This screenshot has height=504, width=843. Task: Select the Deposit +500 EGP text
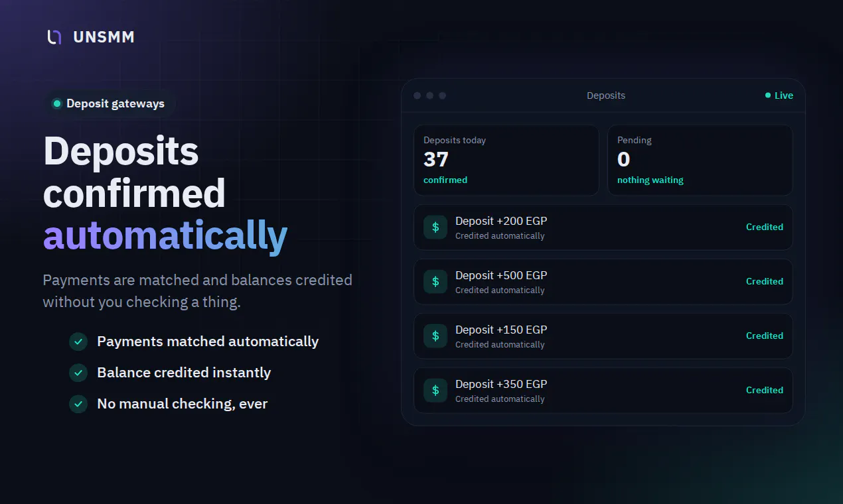[501, 276]
